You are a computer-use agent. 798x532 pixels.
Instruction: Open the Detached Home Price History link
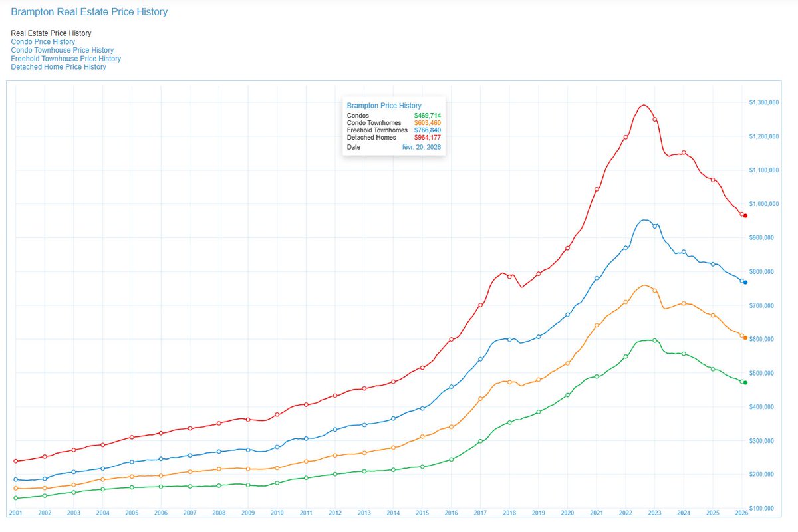click(x=59, y=67)
